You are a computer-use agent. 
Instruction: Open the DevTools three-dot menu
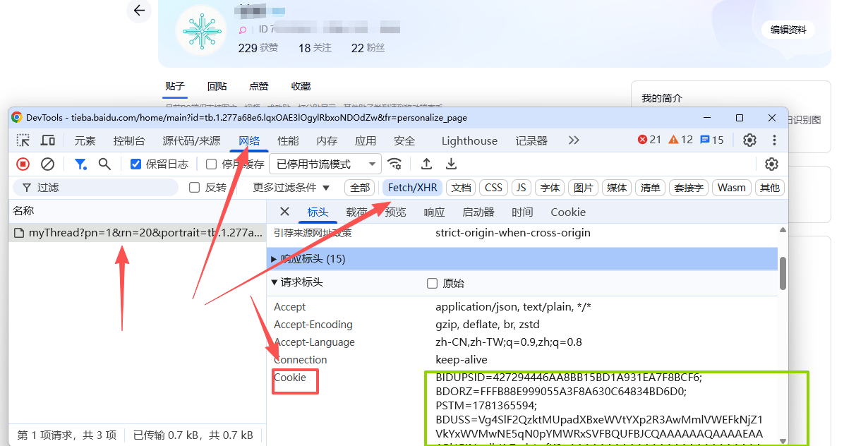pyautogui.click(x=774, y=140)
